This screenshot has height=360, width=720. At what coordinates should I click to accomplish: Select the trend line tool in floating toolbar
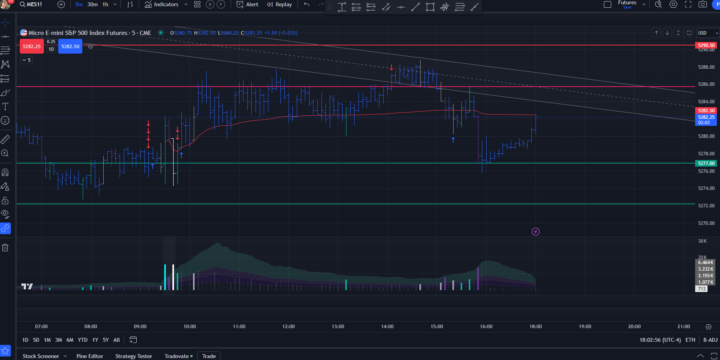[415, 7]
